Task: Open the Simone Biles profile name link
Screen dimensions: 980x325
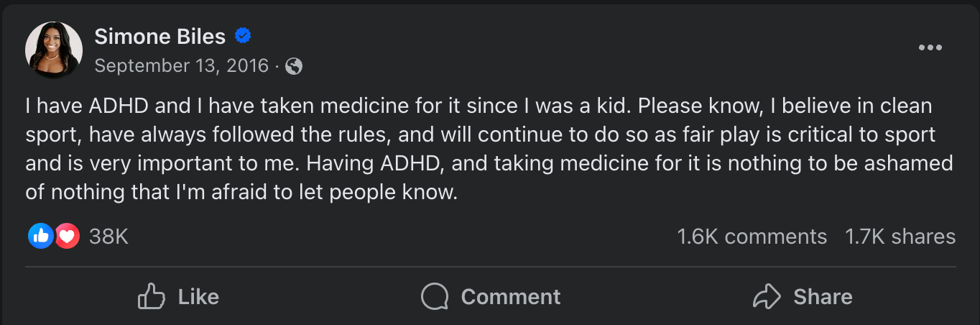Action: 160,36
